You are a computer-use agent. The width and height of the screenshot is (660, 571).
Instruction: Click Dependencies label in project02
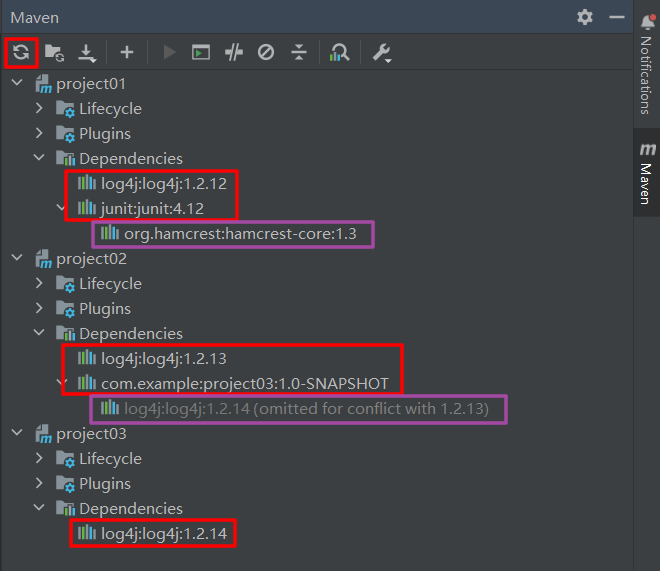131,334
